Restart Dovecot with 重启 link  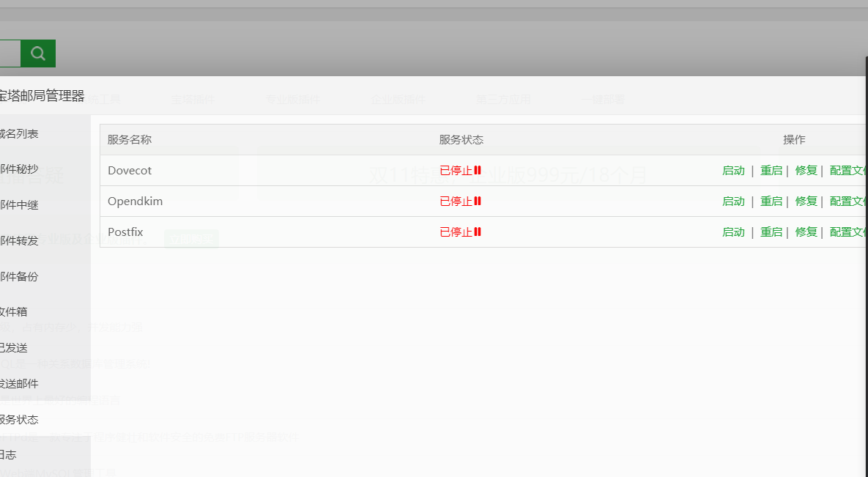pyautogui.click(x=771, y=171)
